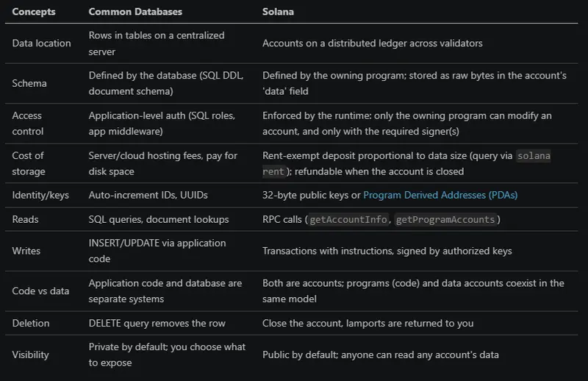This screenshot has width=588, height=381.
Task: Click the getAccountInfo code snippet
Action: pyautogui.click(x=348, y=220)
